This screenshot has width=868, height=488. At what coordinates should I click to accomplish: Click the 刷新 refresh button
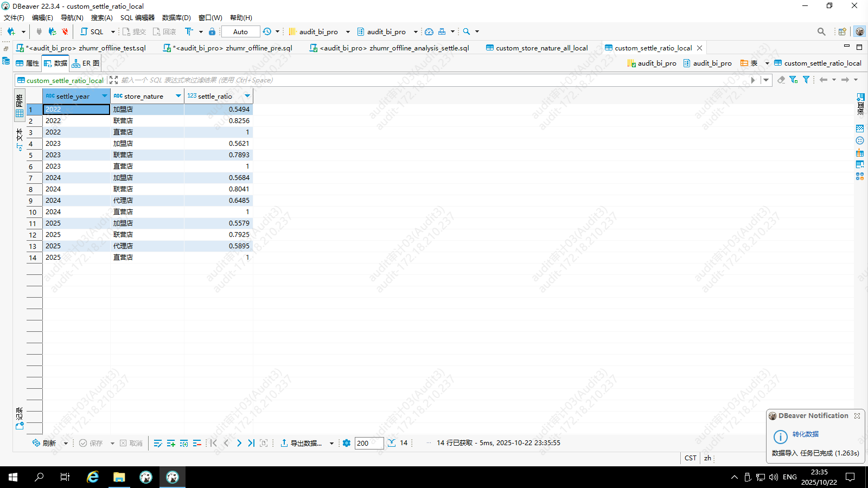(x=44, y=443)
